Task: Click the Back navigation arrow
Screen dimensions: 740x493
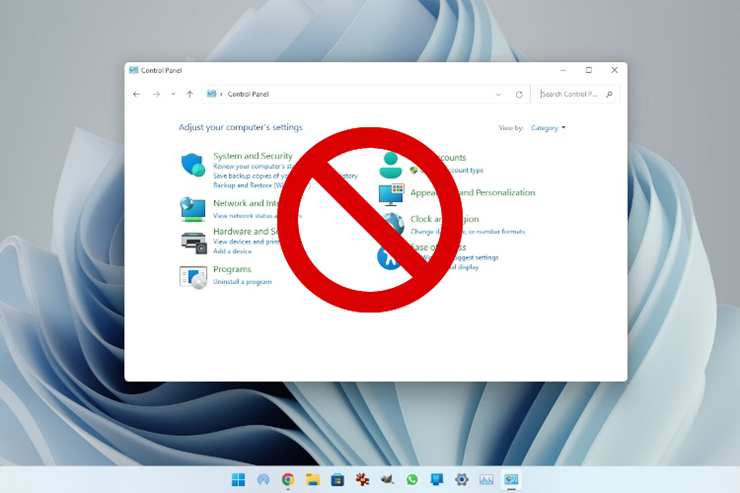Action: [x=137, y=94]
